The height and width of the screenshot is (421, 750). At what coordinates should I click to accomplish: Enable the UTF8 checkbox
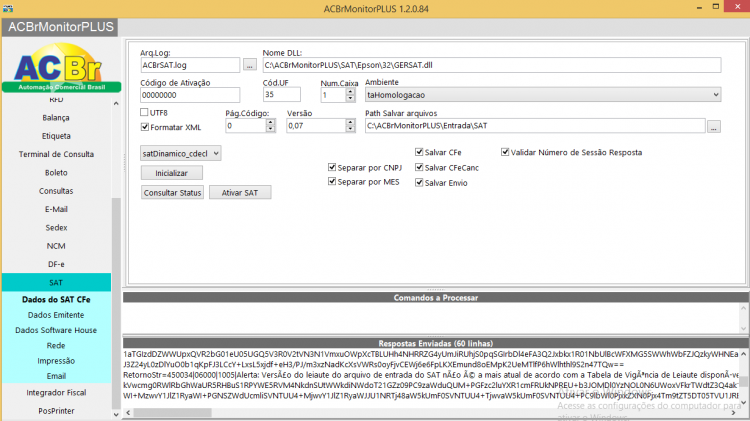pyautogui.click(x=144, y=112)
